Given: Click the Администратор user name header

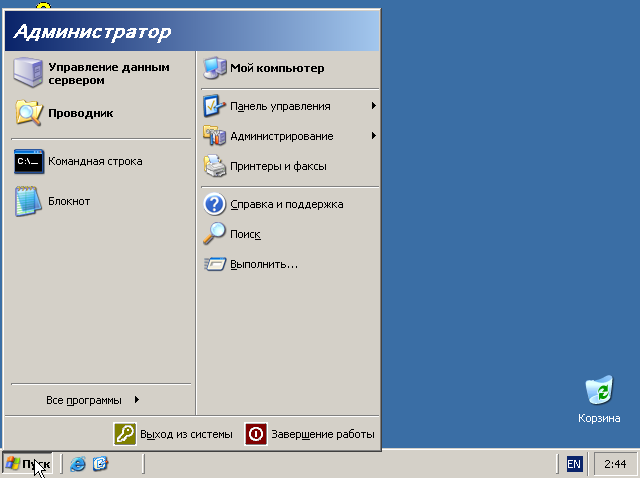Looking at the screenshot, I should pyautogui.click(x=92, y=32).
